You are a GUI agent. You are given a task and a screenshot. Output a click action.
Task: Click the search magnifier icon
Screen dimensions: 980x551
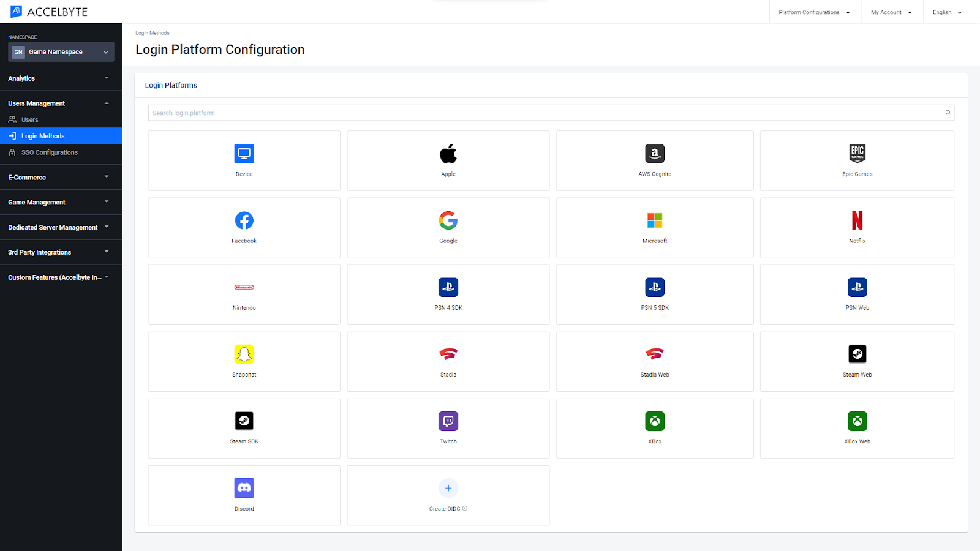pyautogui.click(x=948, y=113)
